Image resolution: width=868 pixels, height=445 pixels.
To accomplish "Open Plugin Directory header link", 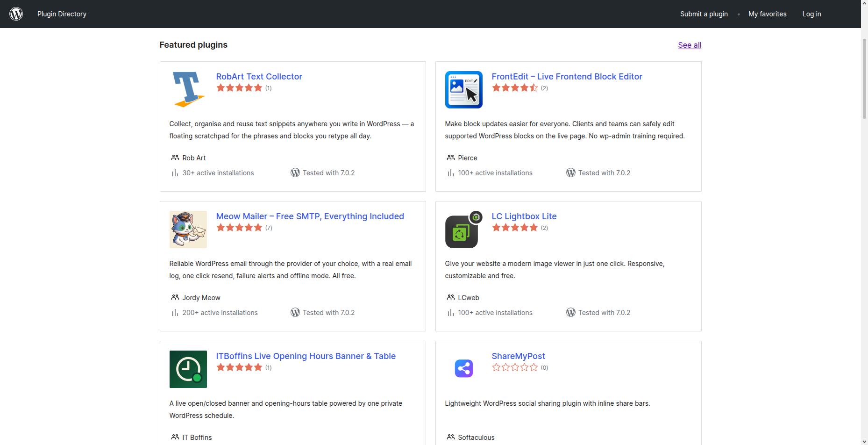I will point(62,14).
